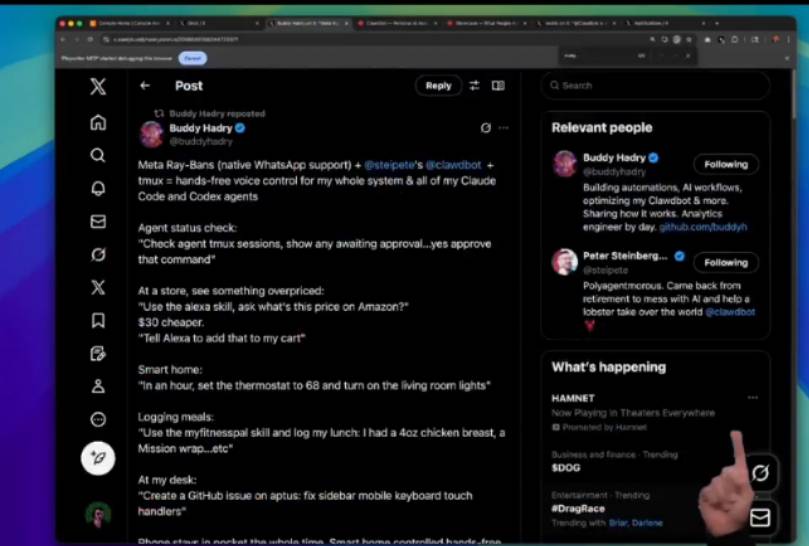The height and width of the screenshot is (546, 809).
Task: Open Explore using the magnifier sidebar icon
Action: (98, 155)
